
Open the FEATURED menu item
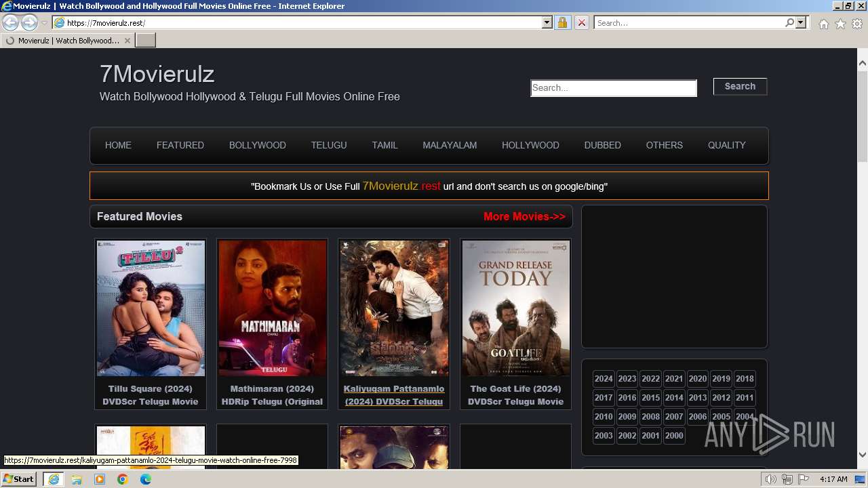pos(180,145)
